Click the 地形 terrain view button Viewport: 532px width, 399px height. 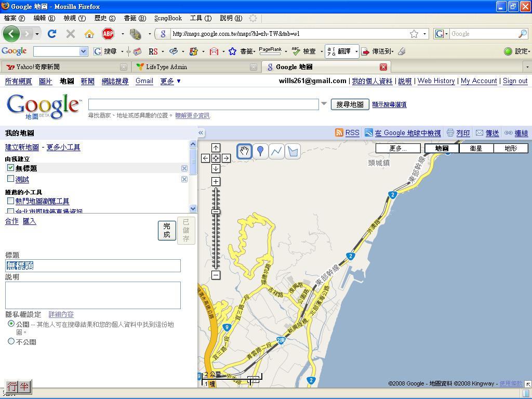(511, 148)
